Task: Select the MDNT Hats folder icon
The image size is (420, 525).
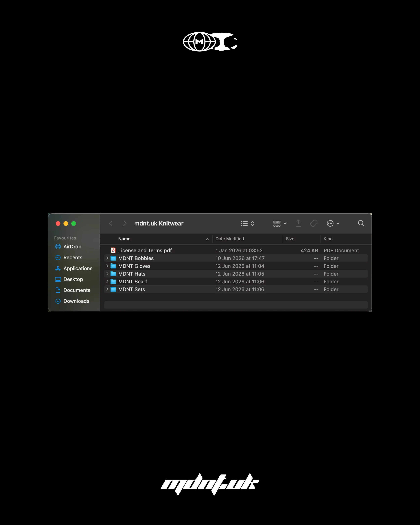Action: click(113, 274)
